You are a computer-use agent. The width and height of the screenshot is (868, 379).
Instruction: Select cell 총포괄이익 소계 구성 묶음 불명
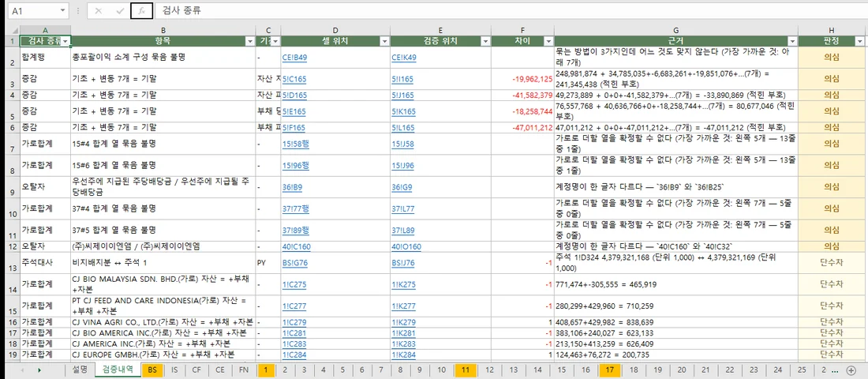pyautogui.click(x=163, y=57)
